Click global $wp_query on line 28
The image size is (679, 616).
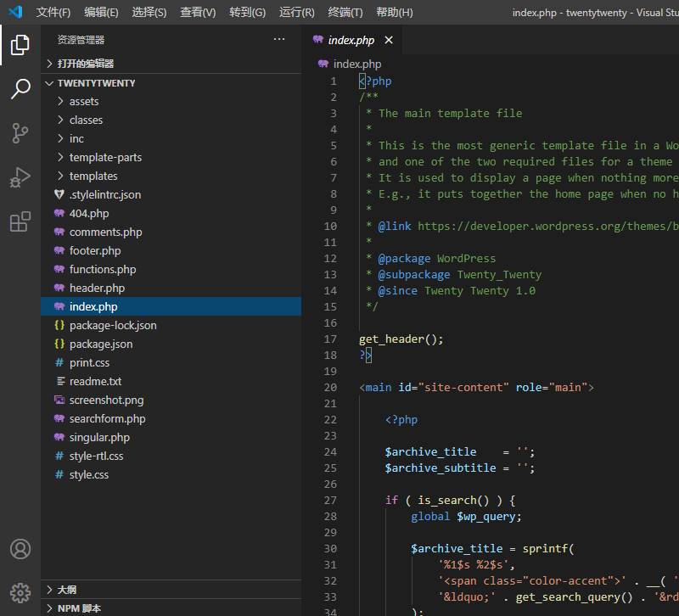pyautogui.click(x=466, y=517)
